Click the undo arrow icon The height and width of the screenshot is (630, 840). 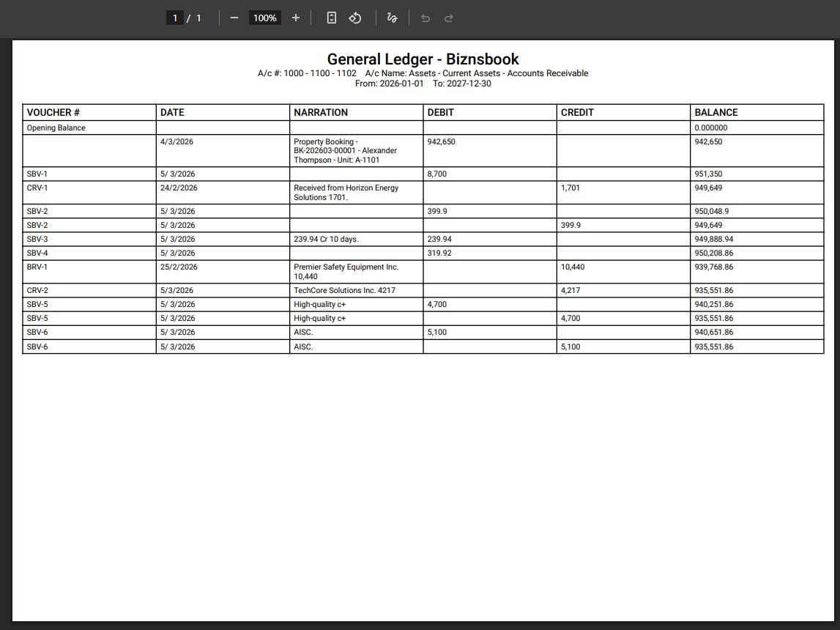425,18
